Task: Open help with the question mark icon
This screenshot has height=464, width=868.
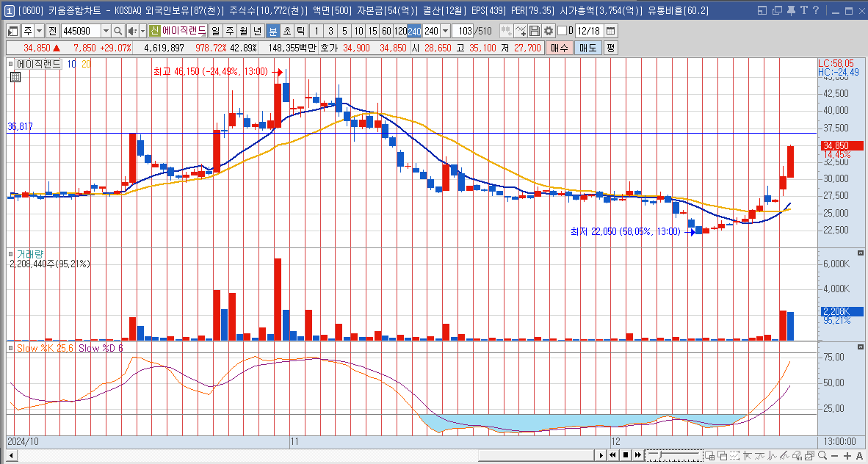Action: (x=815, y=10)
